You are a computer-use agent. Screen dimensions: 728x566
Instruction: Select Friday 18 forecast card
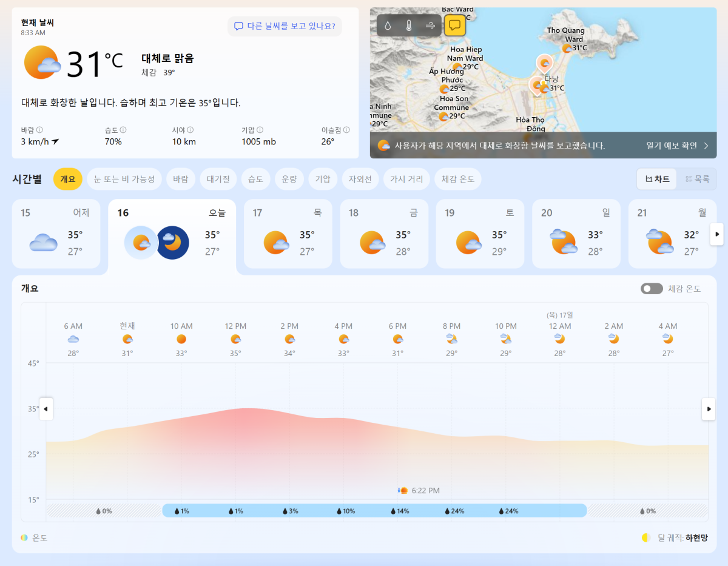pos(384,234)
